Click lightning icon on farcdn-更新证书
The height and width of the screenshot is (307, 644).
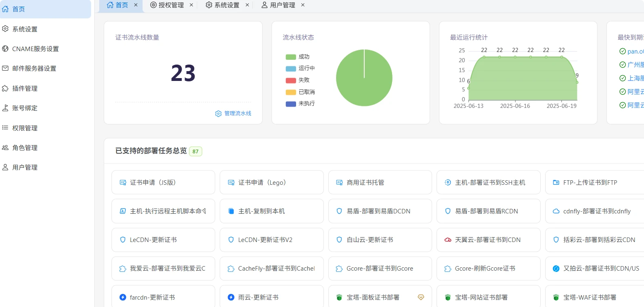coord(123,297)
